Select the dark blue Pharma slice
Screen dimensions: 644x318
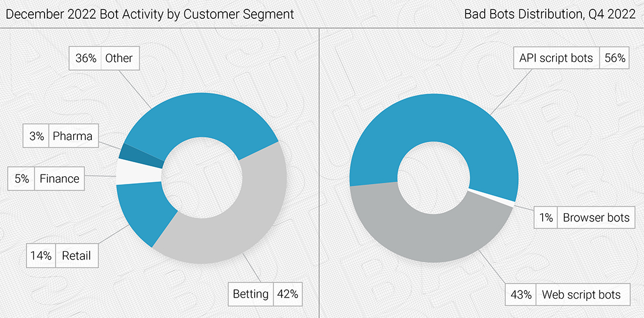(x=142, y=156)
